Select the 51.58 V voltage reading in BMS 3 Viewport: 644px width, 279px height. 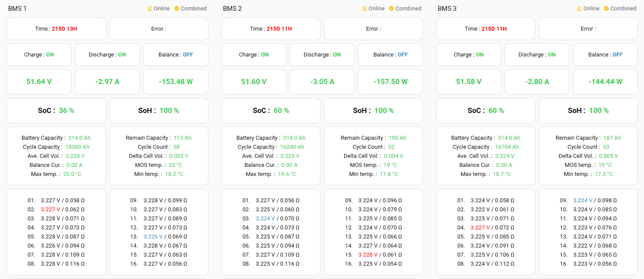click(x=469, y=82)
